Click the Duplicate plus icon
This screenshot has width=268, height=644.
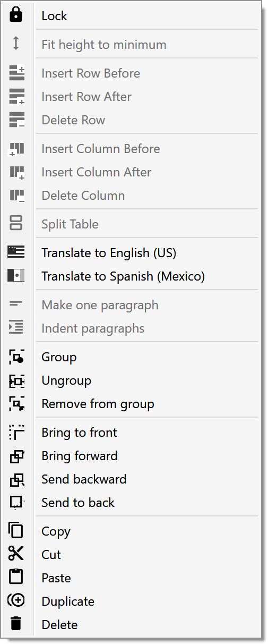pyautogui.click(x=16, y=600)
